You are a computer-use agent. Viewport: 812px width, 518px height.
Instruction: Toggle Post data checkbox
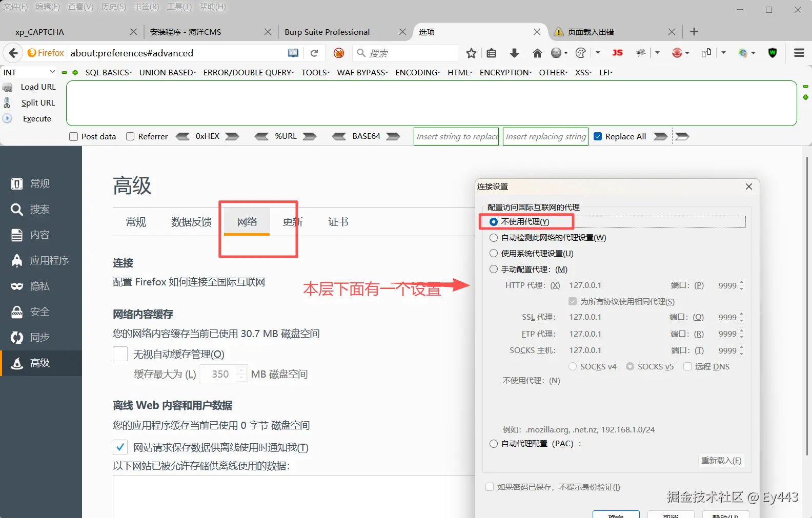point(73,136)
